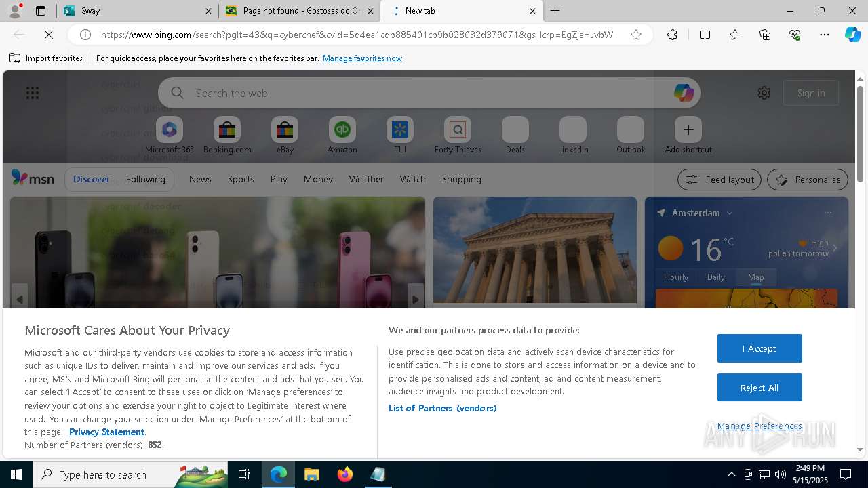This screenshot has height=488, width=868.
Task: Open Firefox from the taskbar
Action: coord(344,474)
